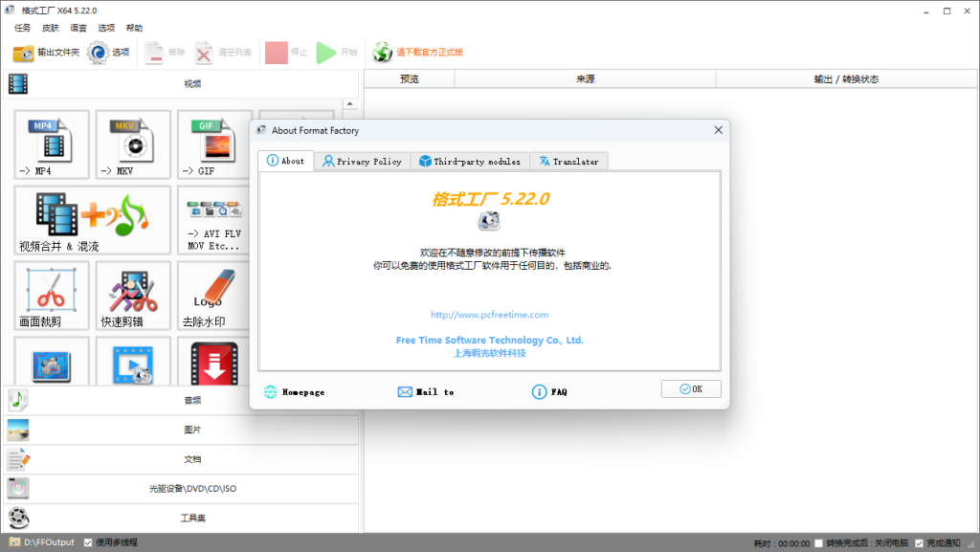
Task: Open the Options menu in menu bar
Action: tap(106, 28)
